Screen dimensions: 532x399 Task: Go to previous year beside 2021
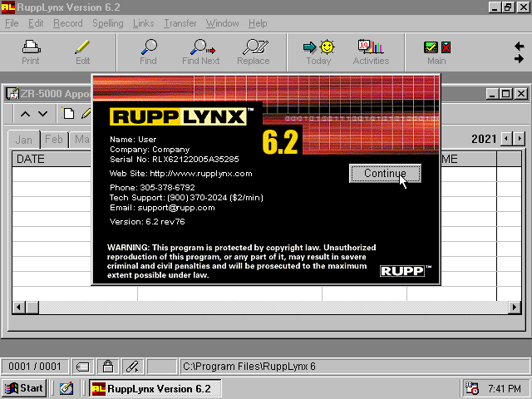point(506,139)
